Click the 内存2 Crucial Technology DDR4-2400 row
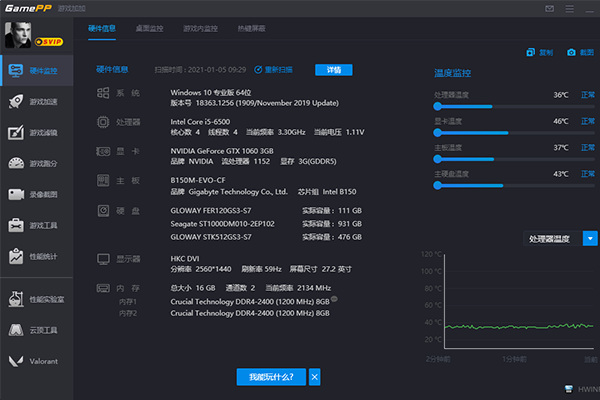Image resolution: width=600 pixels, height=400 pixels. pos(250,313)
